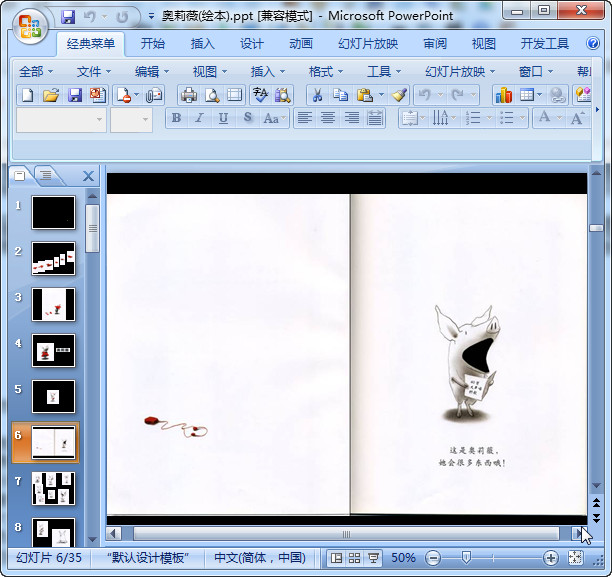
Task: Click the Increase Font Size icon
Action: [x=578, y=118]
